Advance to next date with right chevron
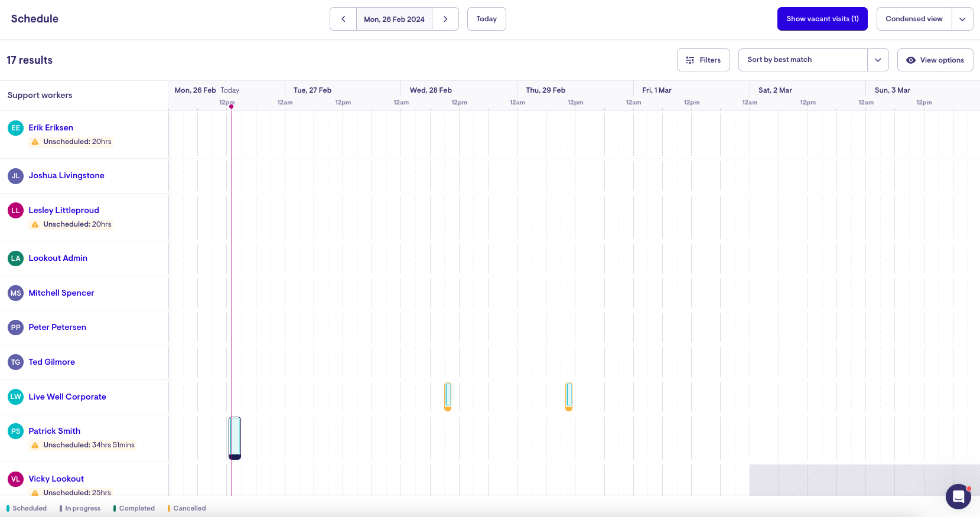980x517 pixels. pyautogui.click(x=445, y=19)
